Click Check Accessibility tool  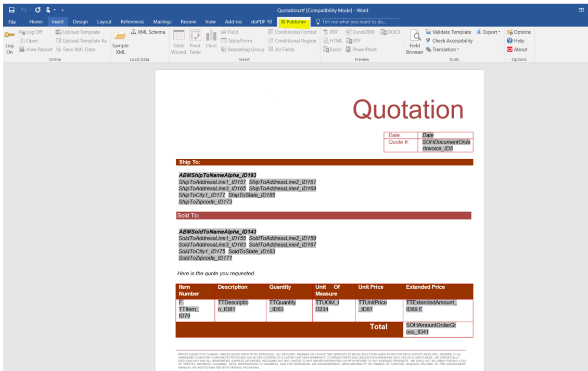click(x=449, y=41)
